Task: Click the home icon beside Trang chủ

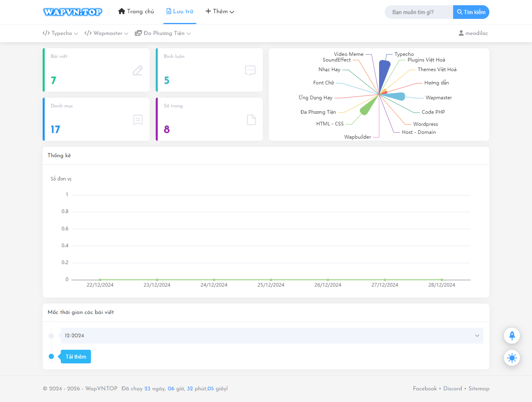Action: click(122, 11)
